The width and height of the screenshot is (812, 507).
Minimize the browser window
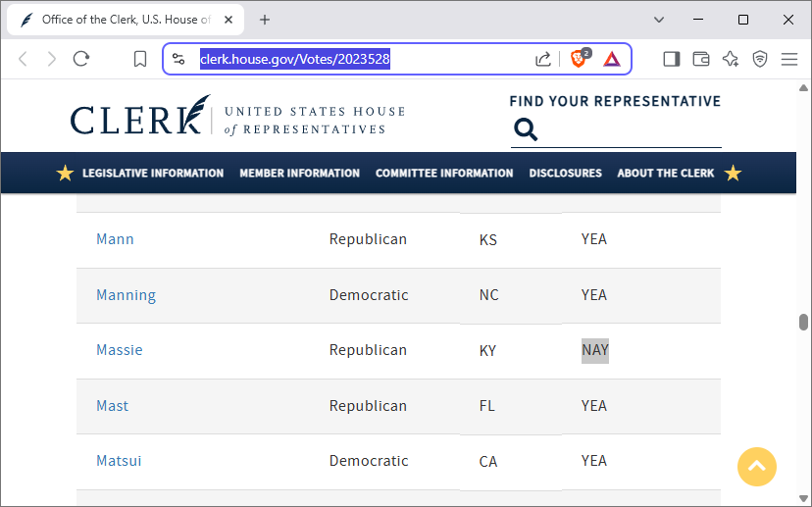click(698, 20)
